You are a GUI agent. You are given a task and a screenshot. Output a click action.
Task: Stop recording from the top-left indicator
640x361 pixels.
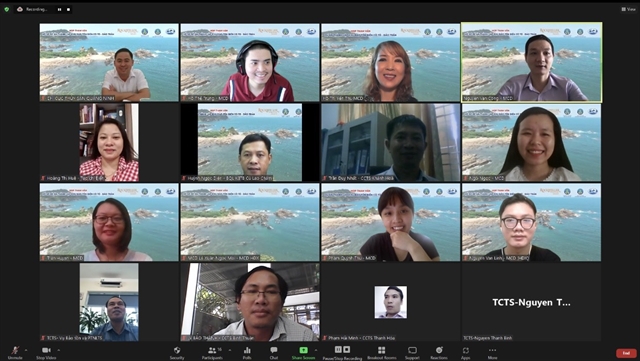pyautogui.click(x=68, y=9)
